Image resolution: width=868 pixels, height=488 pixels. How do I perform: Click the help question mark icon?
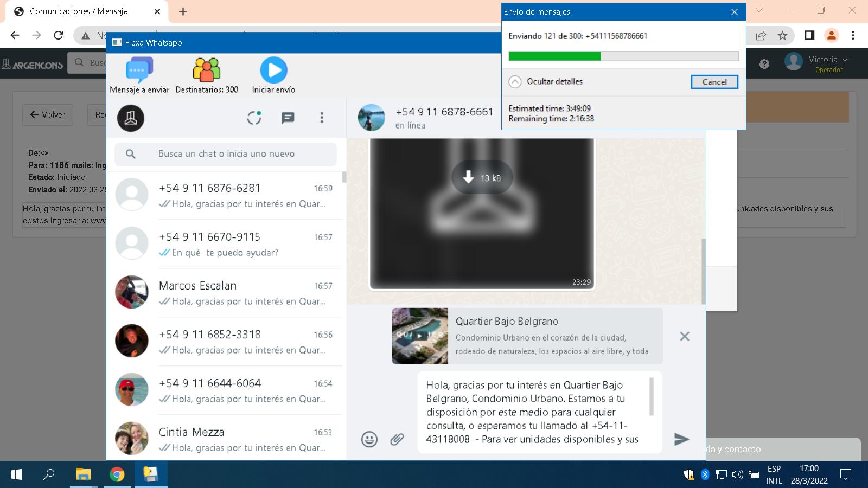click(764, 64)
